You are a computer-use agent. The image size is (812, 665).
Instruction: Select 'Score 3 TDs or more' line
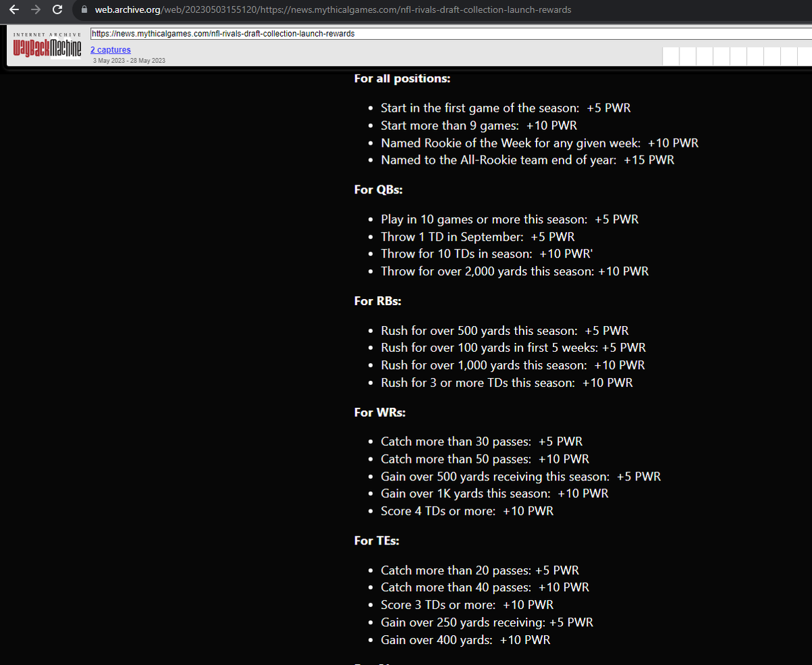coord(467,605)
